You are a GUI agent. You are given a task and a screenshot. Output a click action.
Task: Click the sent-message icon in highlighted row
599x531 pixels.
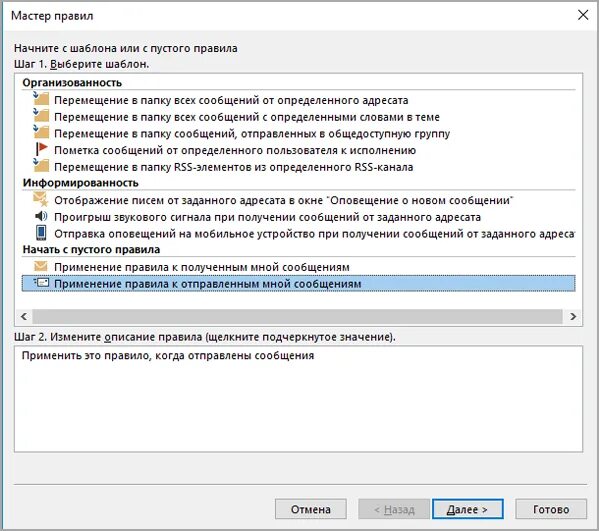(x=41, y=283)
